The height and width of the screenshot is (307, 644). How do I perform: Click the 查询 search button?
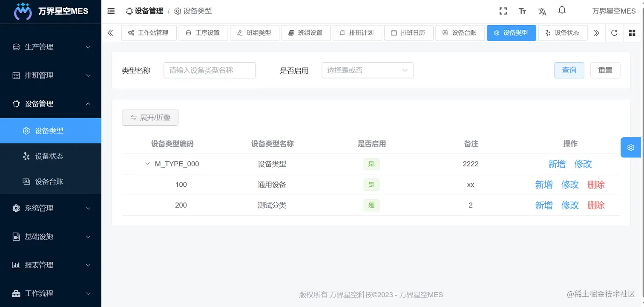point(569,70)
